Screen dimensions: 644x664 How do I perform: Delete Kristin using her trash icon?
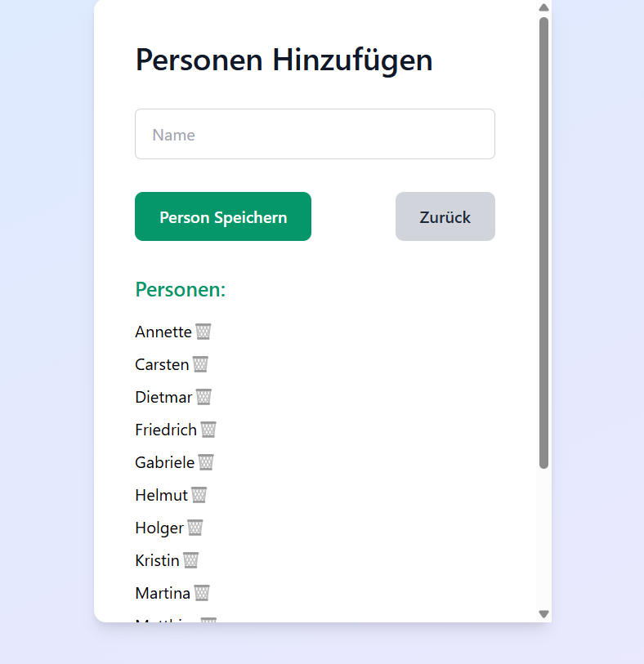click(190, 560)
